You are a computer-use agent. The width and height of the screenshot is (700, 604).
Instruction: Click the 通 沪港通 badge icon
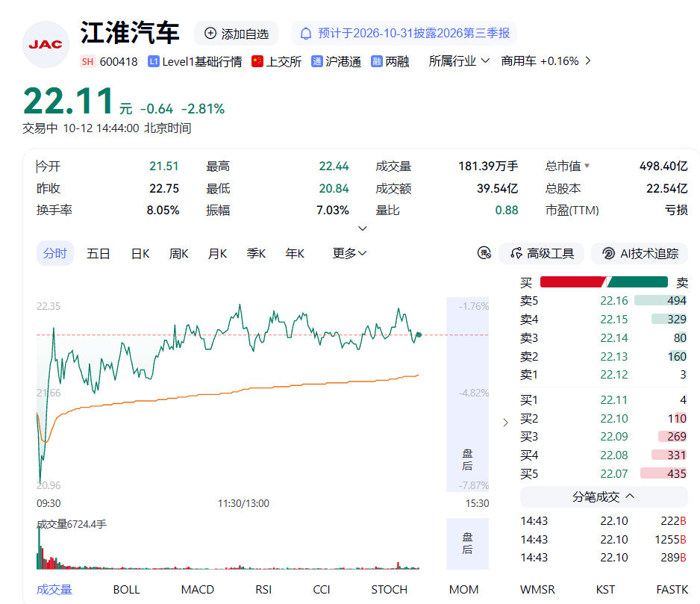pyautogui.click(x=317, y=61)
